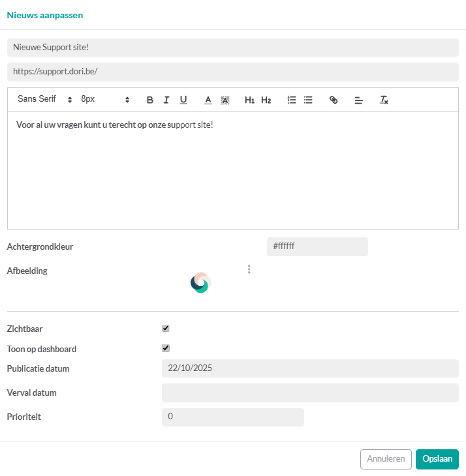
Task: Open the text background highlight picker
Action: (x=225, y=100)
